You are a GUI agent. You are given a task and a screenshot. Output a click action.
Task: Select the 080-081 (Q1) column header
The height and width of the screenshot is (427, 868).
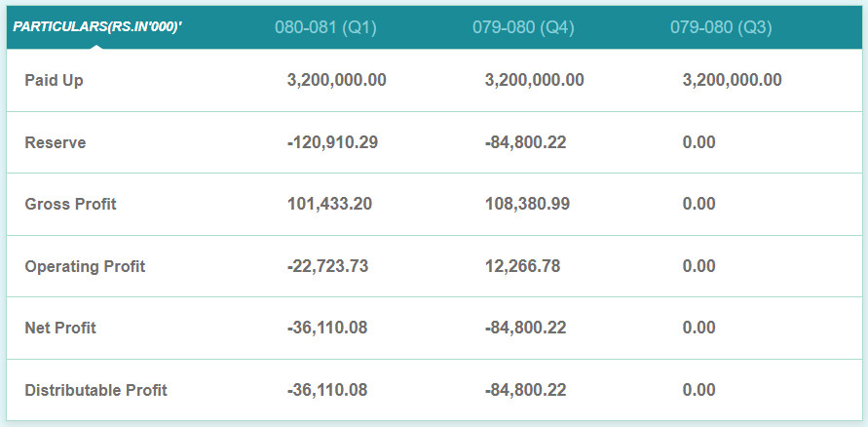(325, 27)
